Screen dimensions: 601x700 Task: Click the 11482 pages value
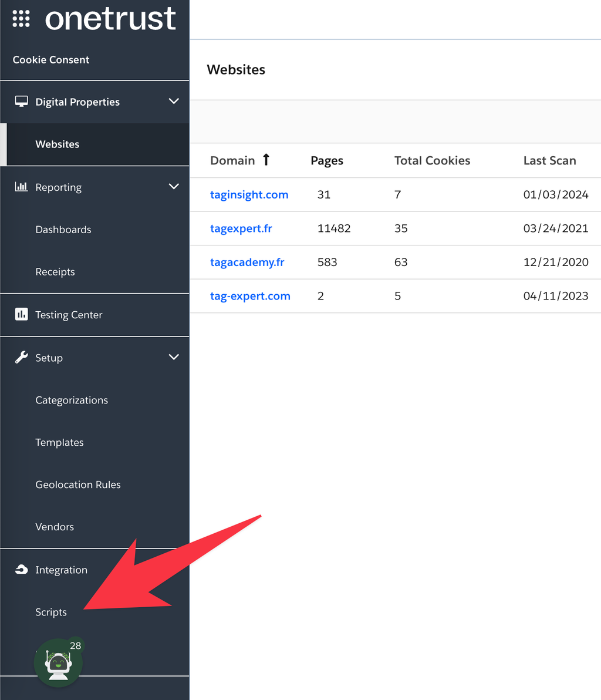click(x=334, y=228)
